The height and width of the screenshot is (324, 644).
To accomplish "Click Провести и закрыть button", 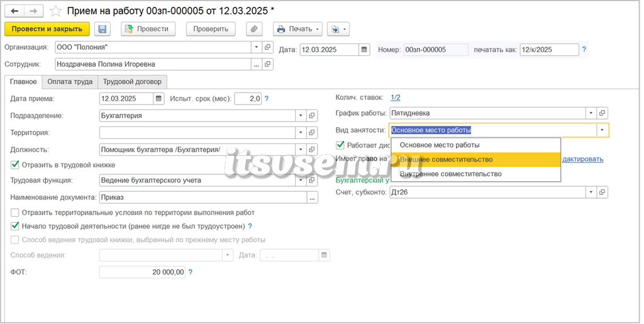I will tap(47, 29).
